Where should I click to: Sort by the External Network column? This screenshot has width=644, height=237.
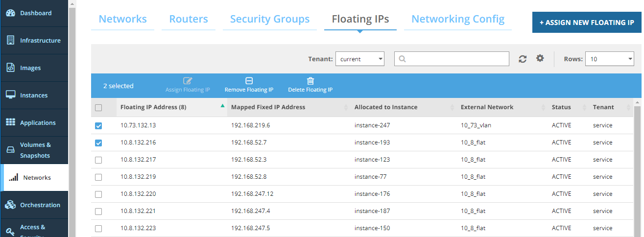487,107
